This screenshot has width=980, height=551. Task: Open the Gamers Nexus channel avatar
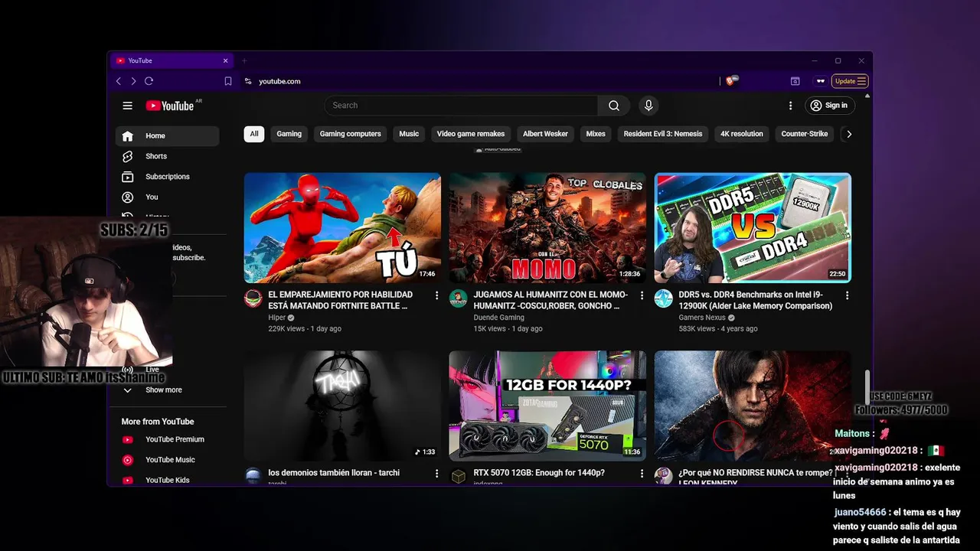[663, 298]
